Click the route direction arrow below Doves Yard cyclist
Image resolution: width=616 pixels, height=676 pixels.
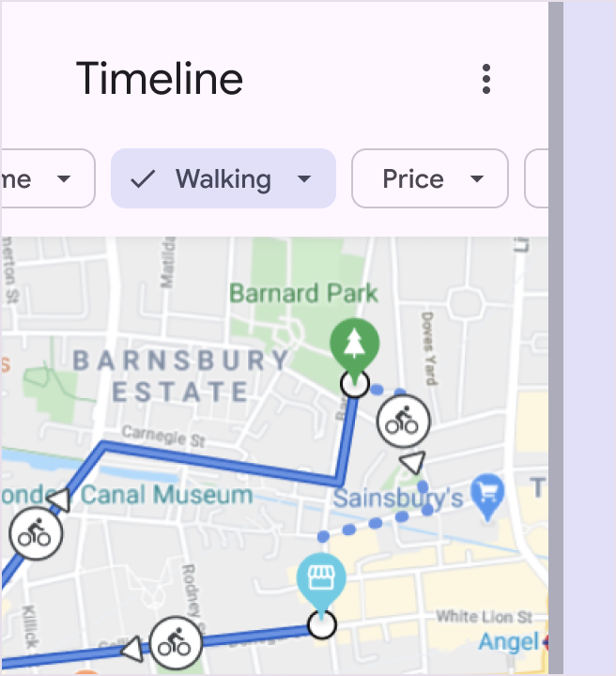[x=412, y=462]
